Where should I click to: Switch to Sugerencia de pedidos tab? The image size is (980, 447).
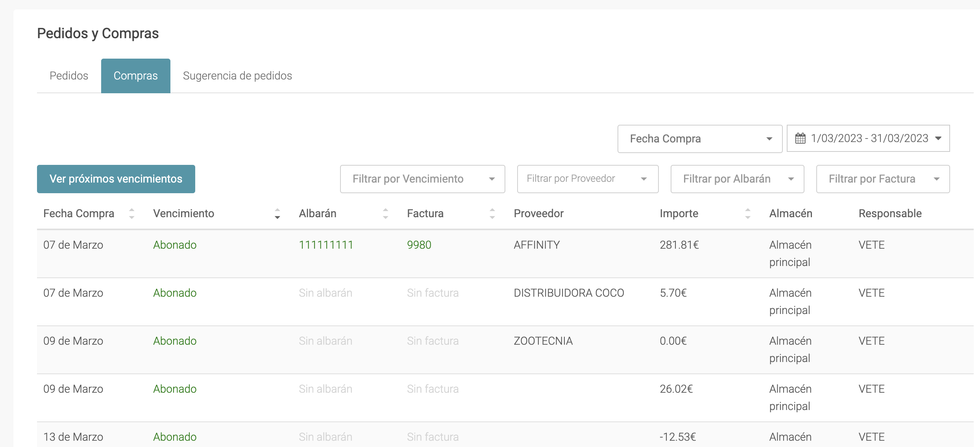coord(237,76)
